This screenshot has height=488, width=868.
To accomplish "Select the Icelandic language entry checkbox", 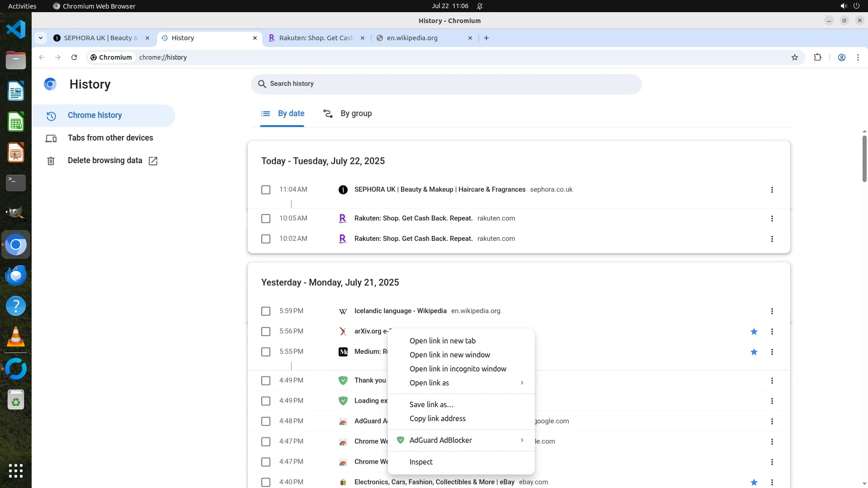I will tap(266, 311).
